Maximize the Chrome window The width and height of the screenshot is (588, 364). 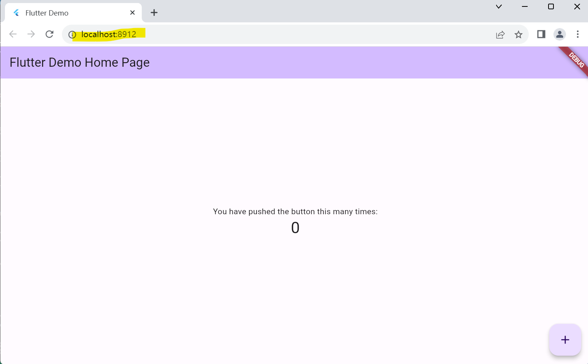click(551, 6)
